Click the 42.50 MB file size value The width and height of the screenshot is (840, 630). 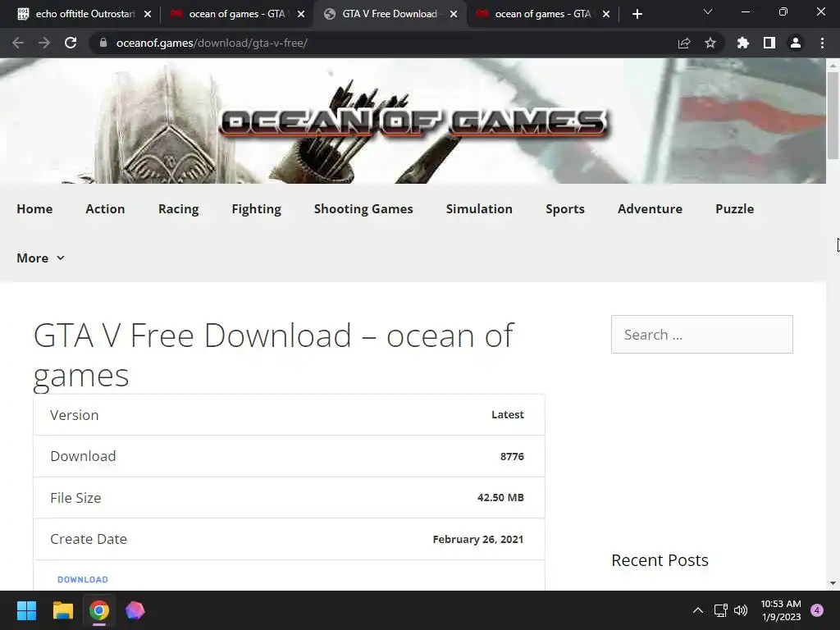pos(500,498)
